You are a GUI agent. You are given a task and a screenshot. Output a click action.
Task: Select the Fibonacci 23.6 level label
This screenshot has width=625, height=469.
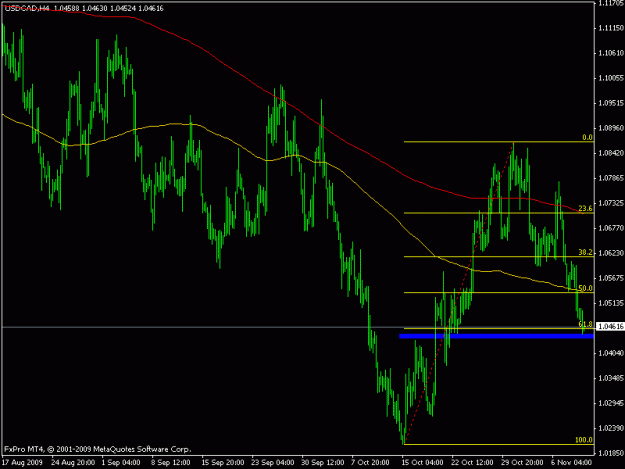click(585, 208)
